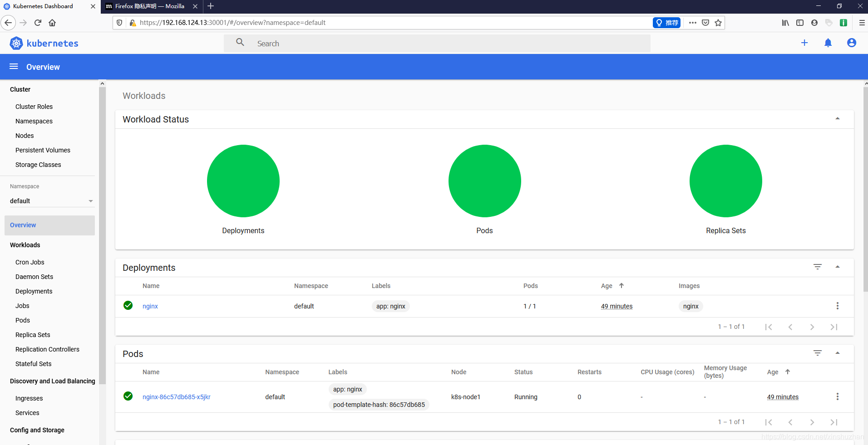The image size is (868, 445).
Task: Toggle the Firefox sidebar icon
Action: [800, 23]
